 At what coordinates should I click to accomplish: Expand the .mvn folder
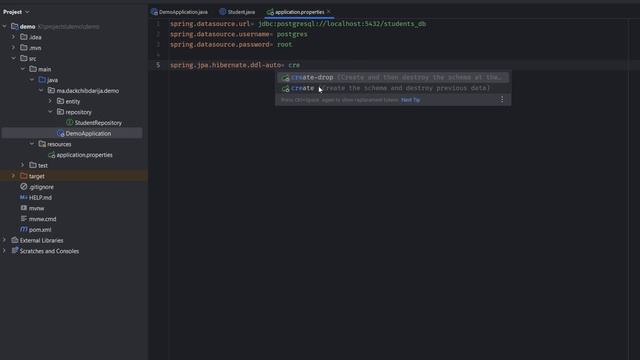(13, 48)
